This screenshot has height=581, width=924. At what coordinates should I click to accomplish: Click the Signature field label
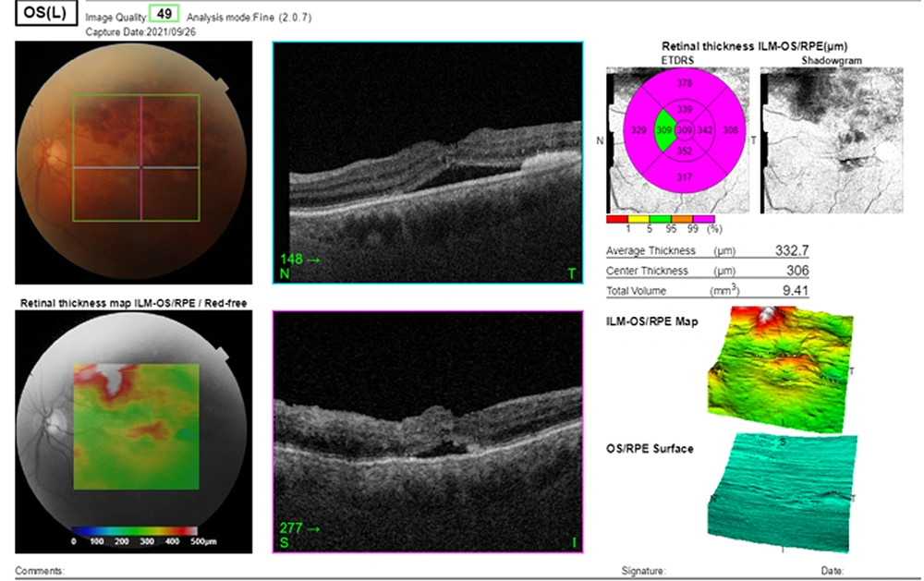[643, 571]
